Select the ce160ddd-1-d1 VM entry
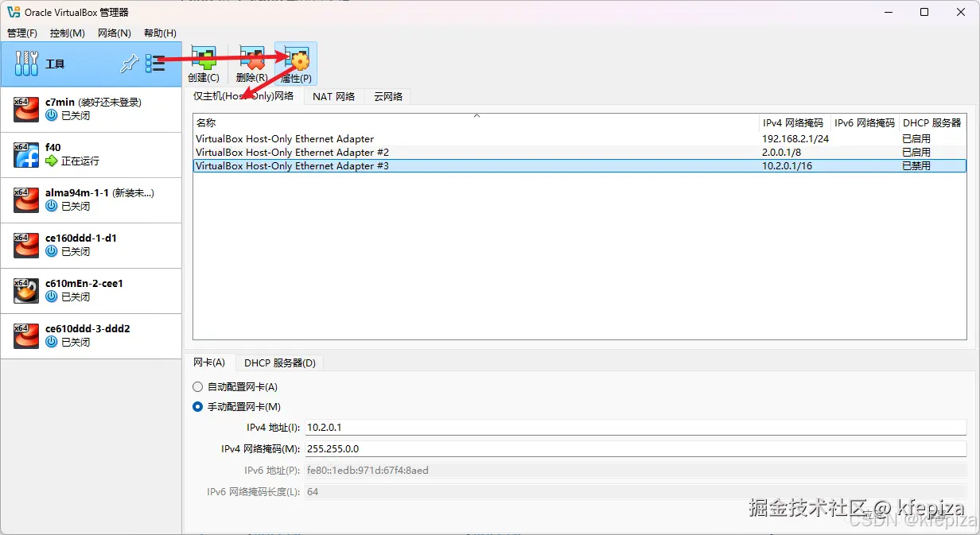Viewport: 980px width, 535px height. tap(91, 246)
